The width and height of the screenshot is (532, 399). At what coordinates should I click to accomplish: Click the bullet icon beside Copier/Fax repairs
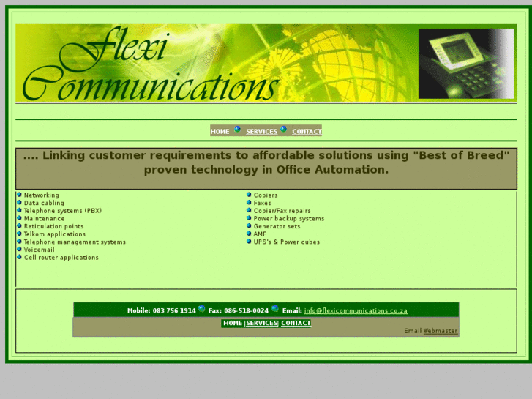tap(249, 210)
